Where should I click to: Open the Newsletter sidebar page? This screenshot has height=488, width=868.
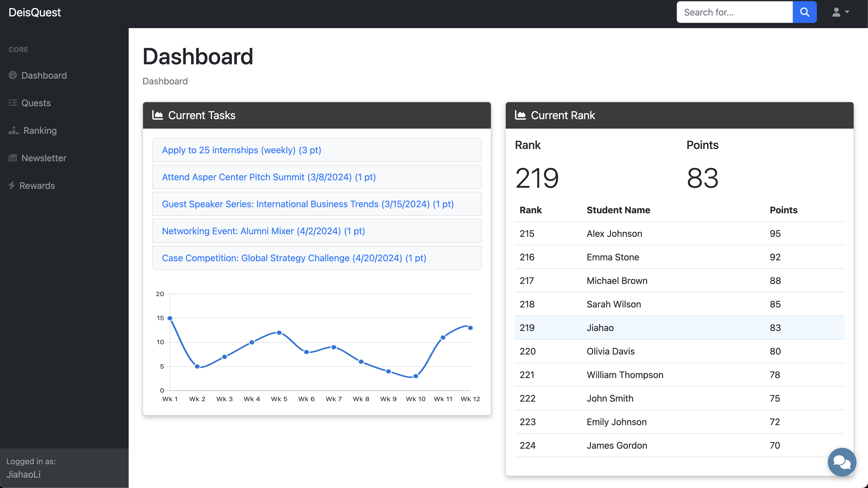[x=44, y=158]
